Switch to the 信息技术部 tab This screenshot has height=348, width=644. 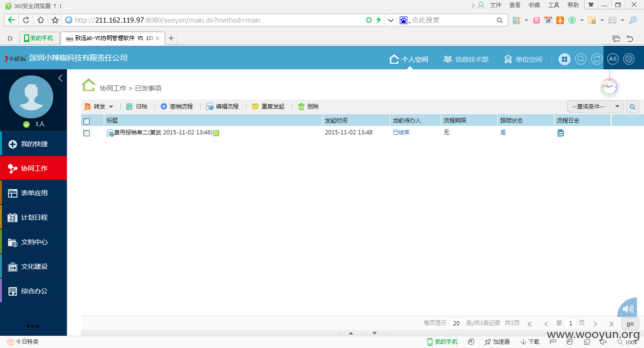point(466,59)
